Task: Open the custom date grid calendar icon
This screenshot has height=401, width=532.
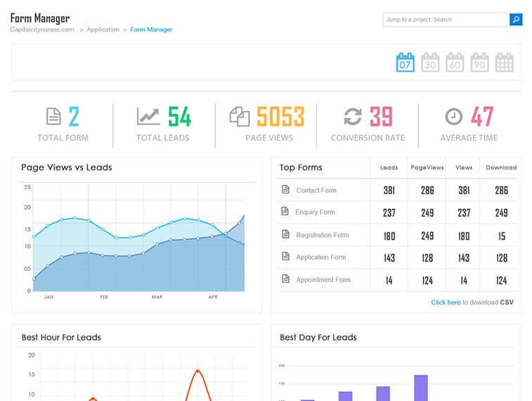Action: point(504,63)
